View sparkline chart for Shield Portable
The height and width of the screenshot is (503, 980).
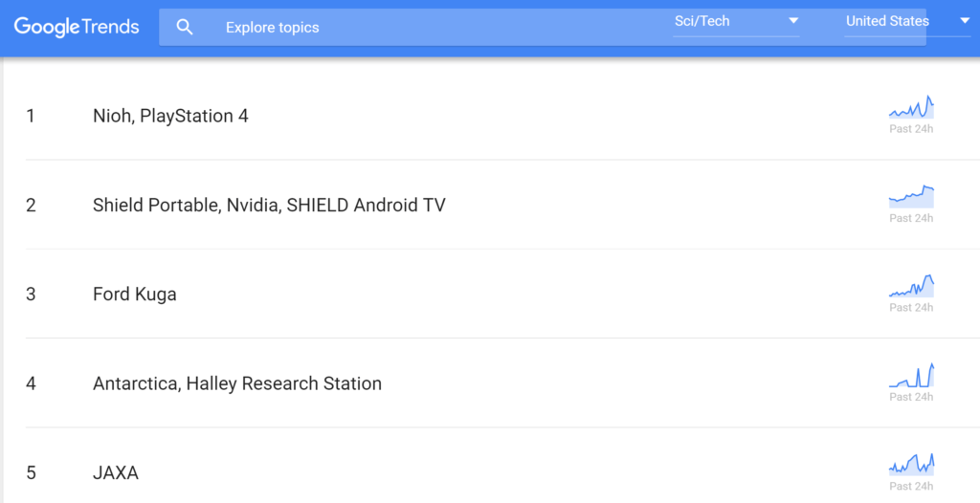pyautogui.click(x=911, y=196)
